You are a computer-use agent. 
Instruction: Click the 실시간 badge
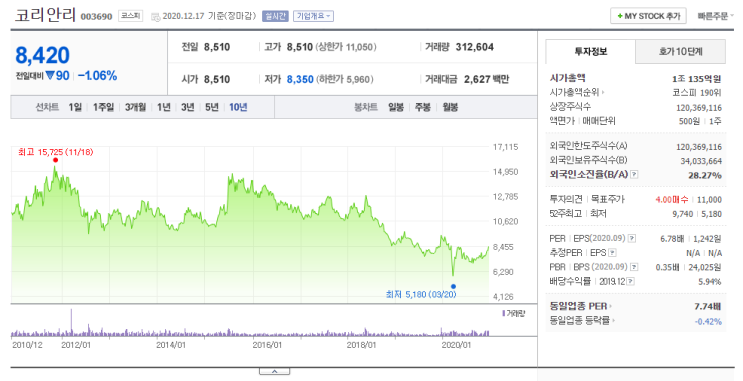tap(275, 16)
